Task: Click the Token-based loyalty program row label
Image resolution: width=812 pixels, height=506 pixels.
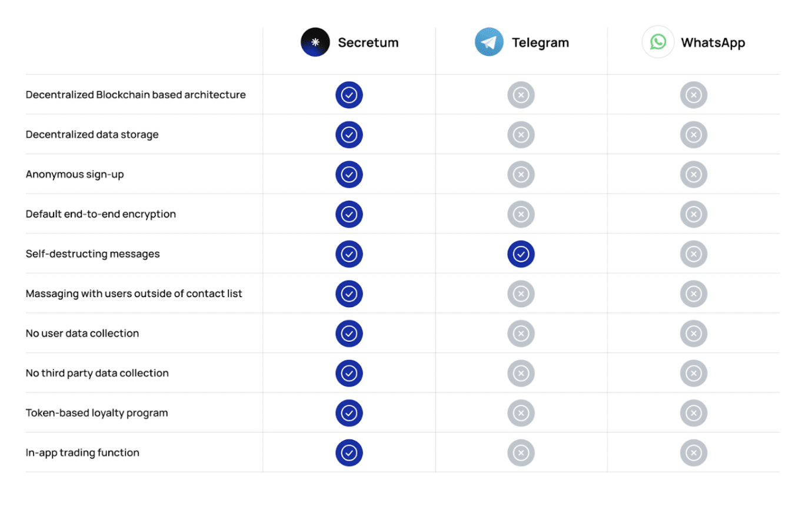Action: 97,413
